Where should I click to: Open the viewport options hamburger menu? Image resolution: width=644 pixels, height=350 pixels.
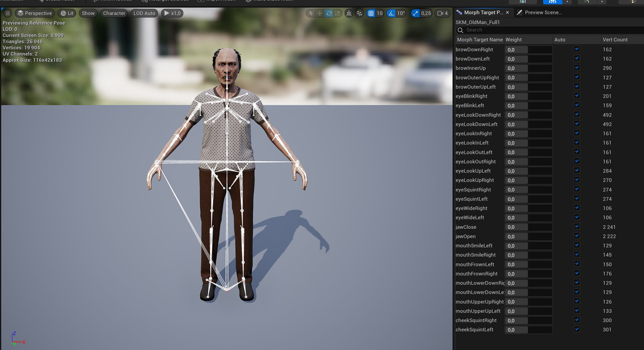click(x=8, y=13)
